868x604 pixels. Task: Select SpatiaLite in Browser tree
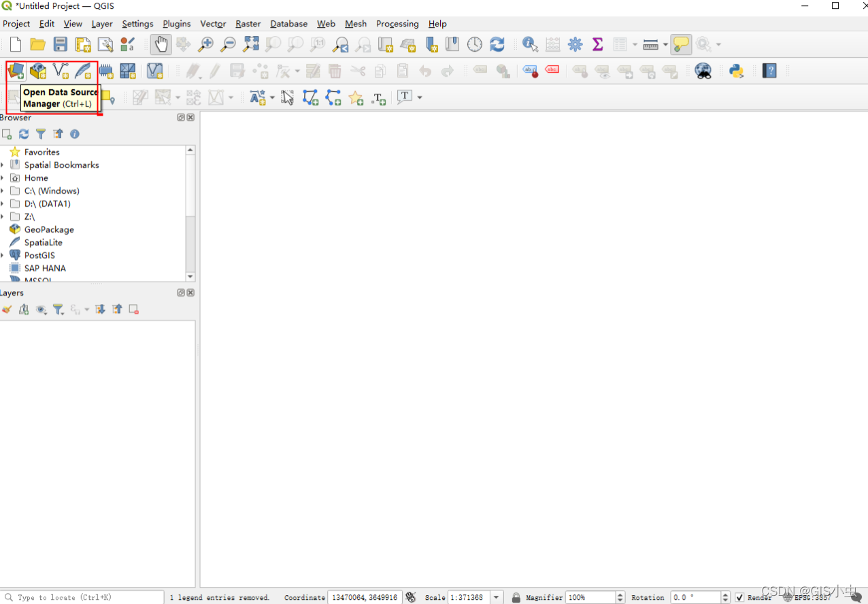click(x=44, y=243)
